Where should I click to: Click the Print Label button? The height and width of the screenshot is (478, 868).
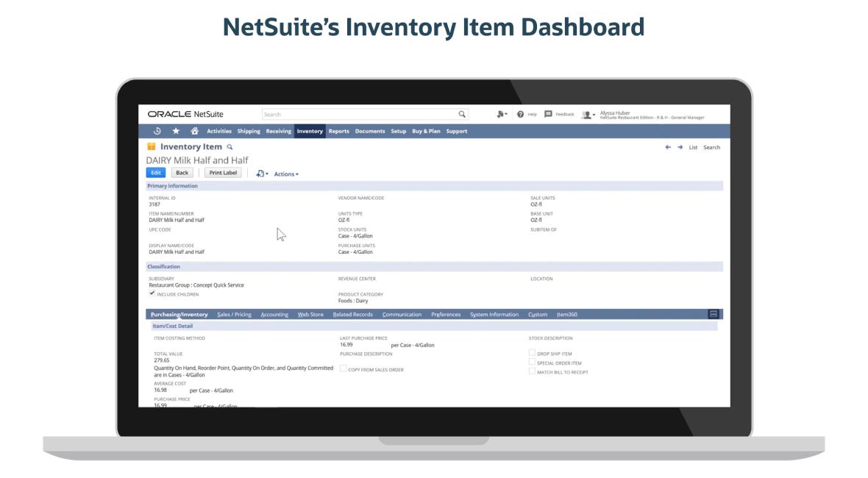coord(223,173)
